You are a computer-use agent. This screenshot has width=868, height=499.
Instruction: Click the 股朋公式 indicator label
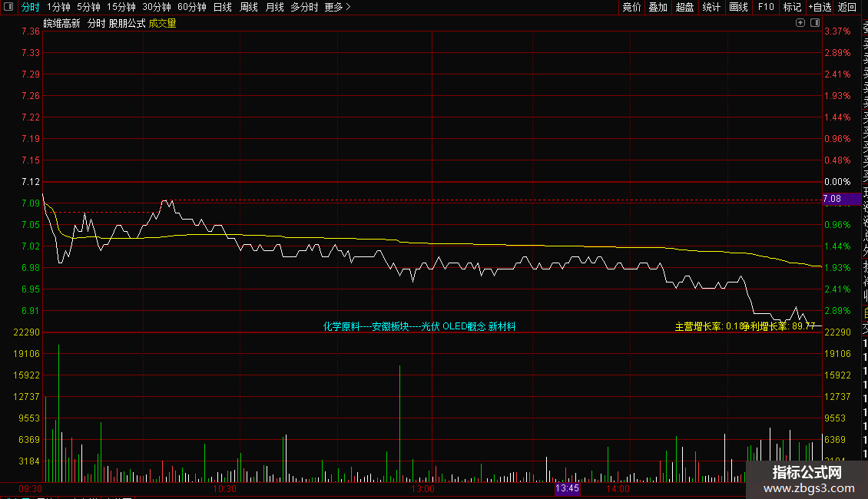(127, 23)
